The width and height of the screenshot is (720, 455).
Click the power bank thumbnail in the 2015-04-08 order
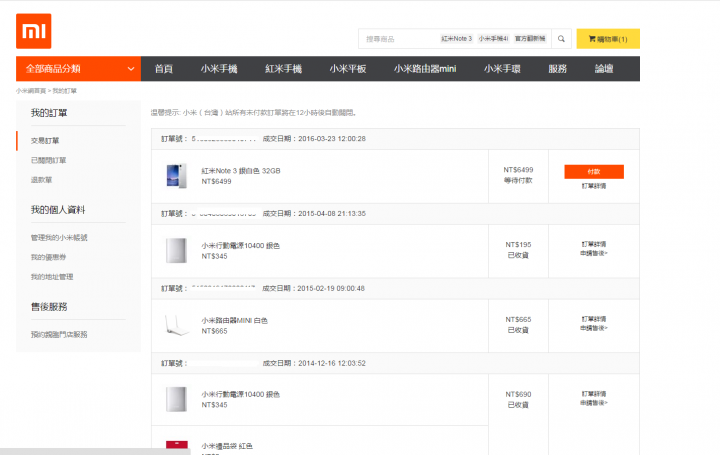[x=176, y=251]
